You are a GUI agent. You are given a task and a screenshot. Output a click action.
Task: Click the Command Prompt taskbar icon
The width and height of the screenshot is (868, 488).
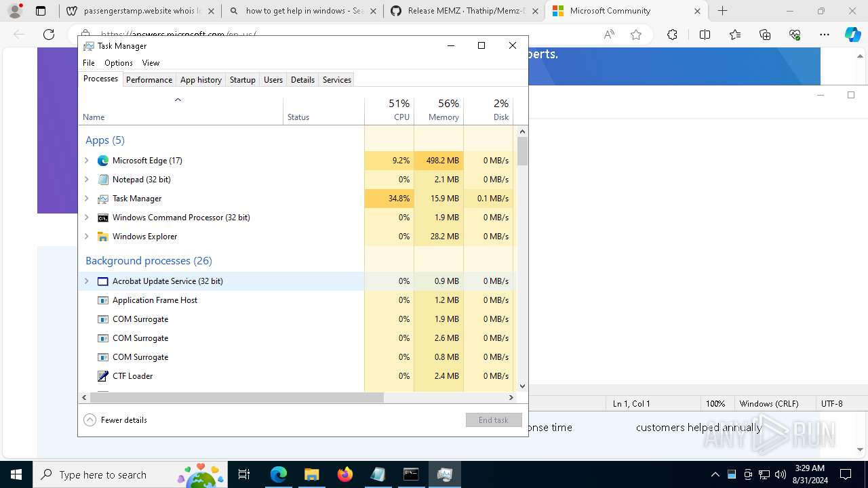coord(411,474)
